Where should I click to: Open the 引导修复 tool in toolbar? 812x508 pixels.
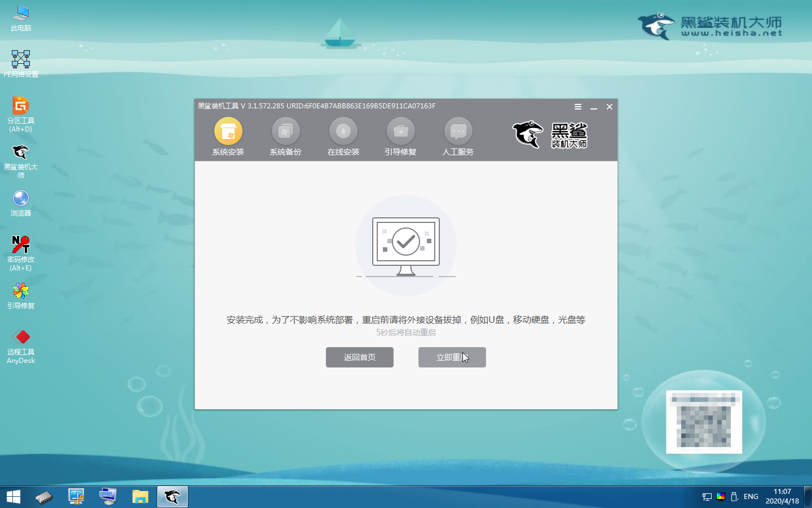click(400, 137)
